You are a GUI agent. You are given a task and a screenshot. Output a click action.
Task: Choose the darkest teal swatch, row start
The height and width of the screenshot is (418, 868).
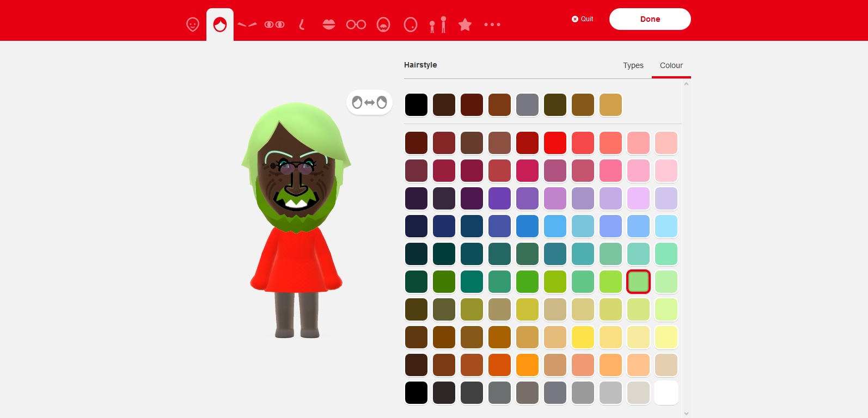coord(417,254)
